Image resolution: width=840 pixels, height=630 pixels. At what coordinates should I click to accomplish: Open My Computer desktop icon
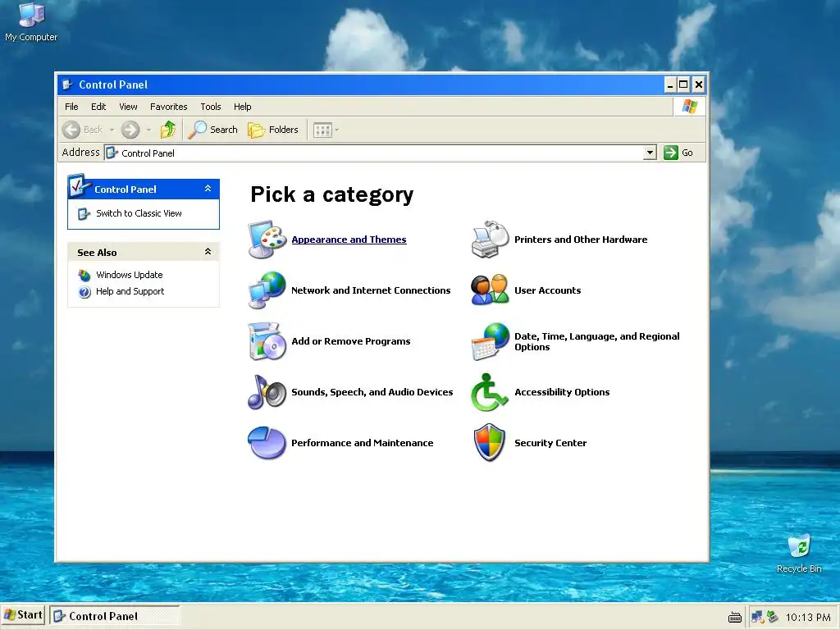pyautogui.click(x=31, y=15)
